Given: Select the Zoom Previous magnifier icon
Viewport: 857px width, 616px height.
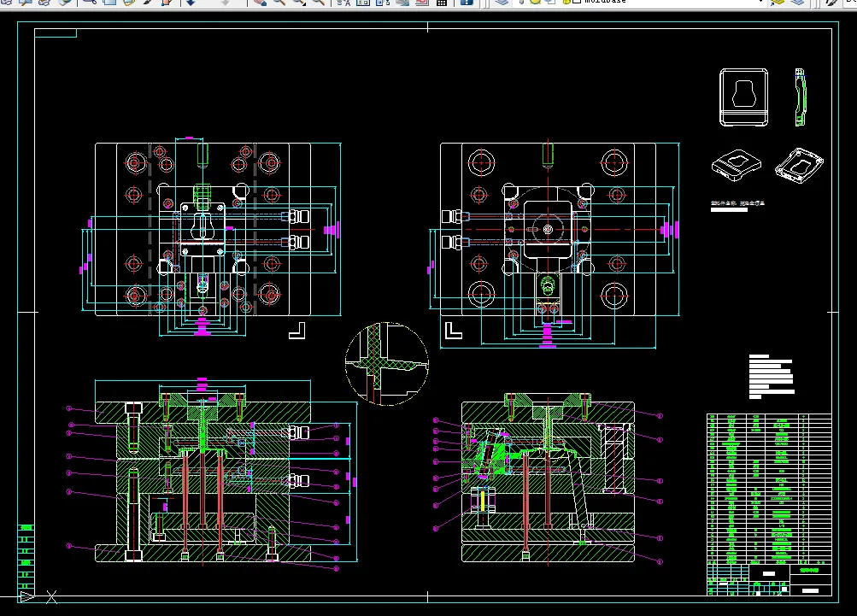Looking at the screenshot, I should tap(318, 3).
